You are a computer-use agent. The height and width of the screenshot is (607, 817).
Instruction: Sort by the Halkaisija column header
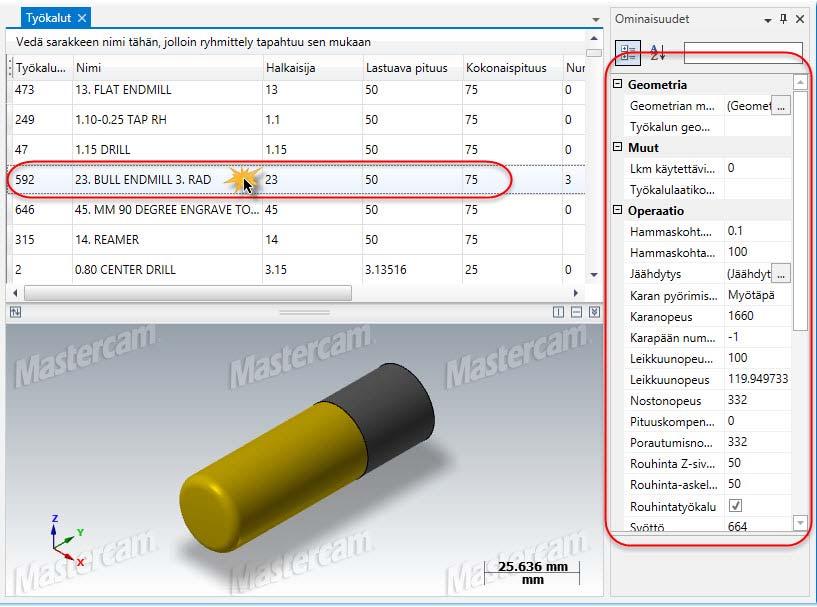[312, 68]
